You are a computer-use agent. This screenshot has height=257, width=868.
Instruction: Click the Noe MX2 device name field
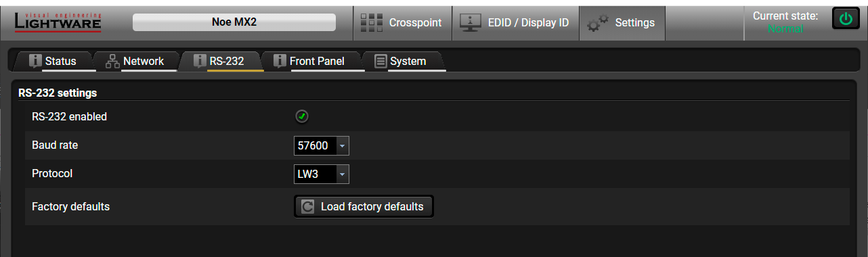[x=234, y=22]
